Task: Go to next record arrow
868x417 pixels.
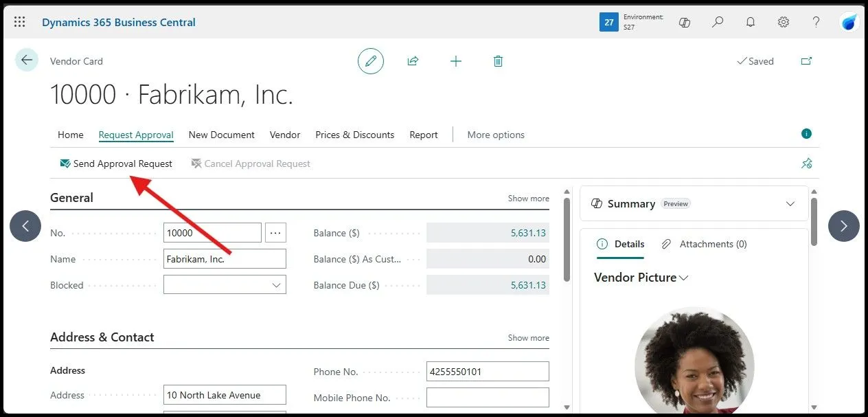Action: [x=844, y=226]
